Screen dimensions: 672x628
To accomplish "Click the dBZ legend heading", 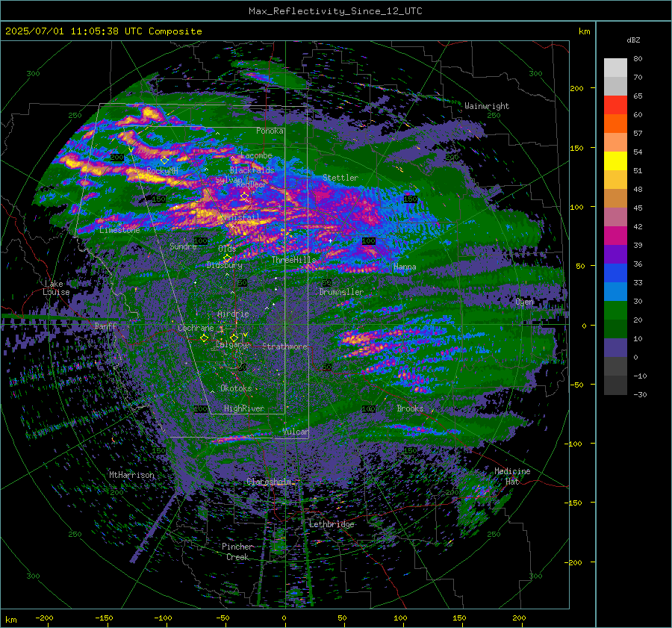I will [x=633, y=40].
